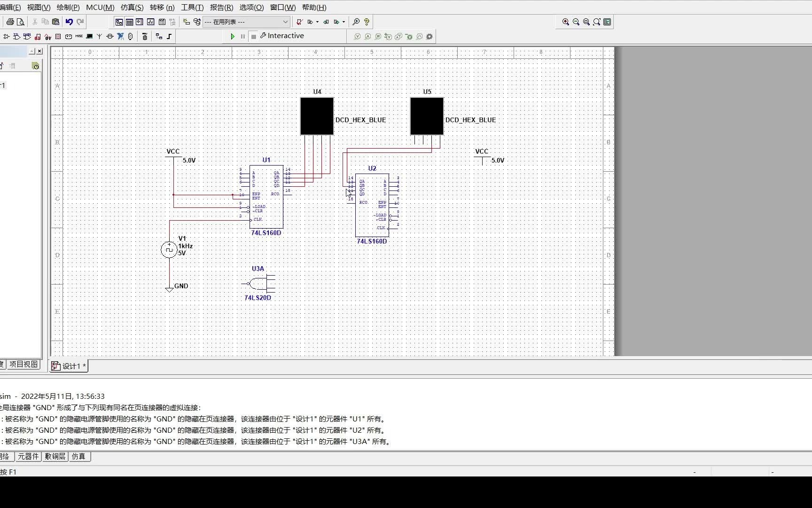
Task: Place a power probe (W)
Action: coord(378,36)
